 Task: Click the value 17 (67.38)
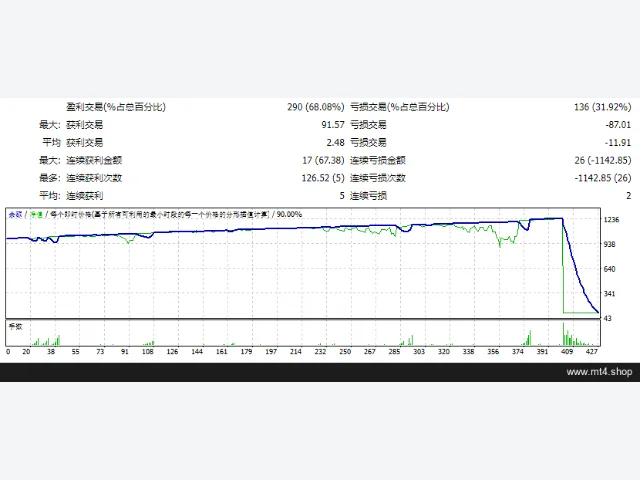[x=323, y=160]
